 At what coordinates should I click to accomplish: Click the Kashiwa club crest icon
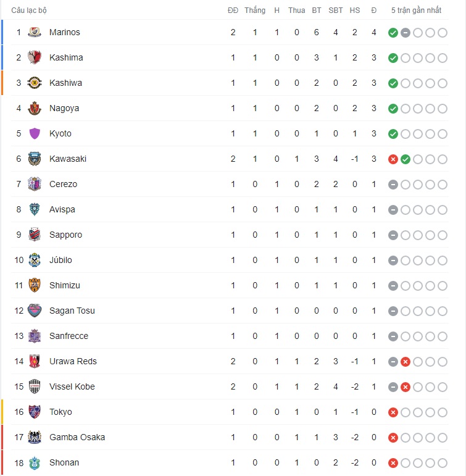click(x=35, y=83)
